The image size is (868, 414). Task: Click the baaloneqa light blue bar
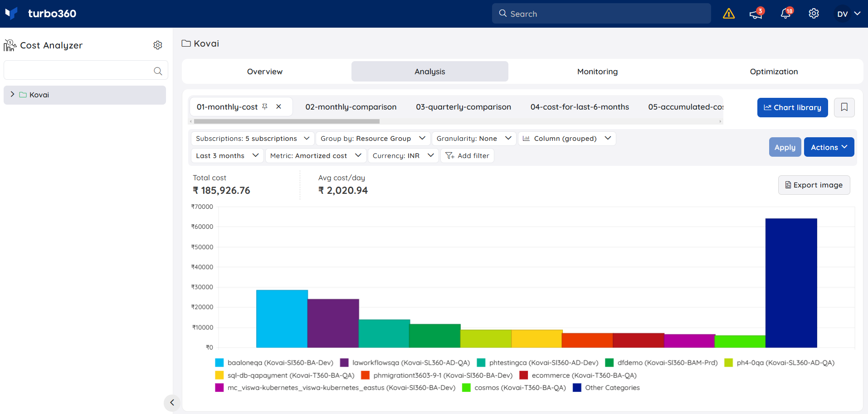pyautogui.click(x=282, y=319)
